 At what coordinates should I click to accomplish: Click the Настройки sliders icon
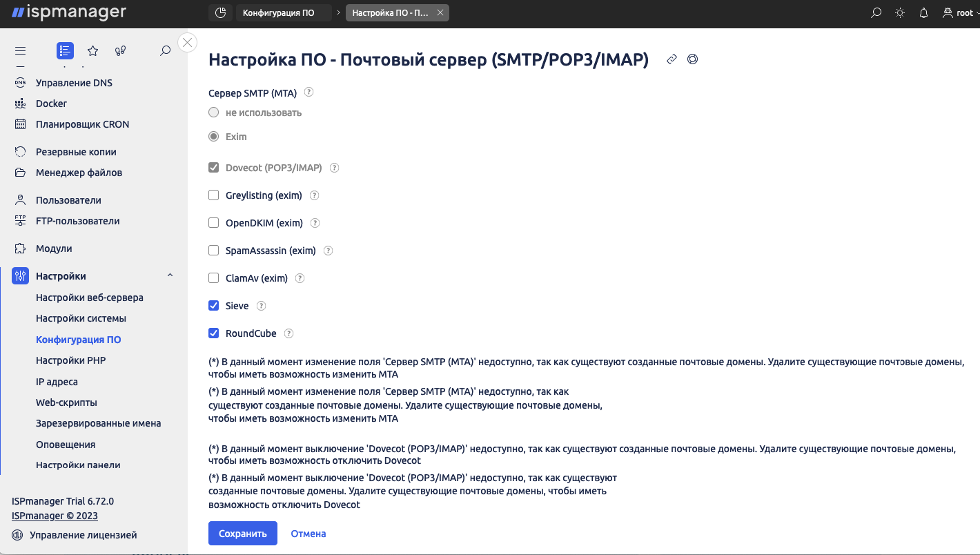click(20, 276)
